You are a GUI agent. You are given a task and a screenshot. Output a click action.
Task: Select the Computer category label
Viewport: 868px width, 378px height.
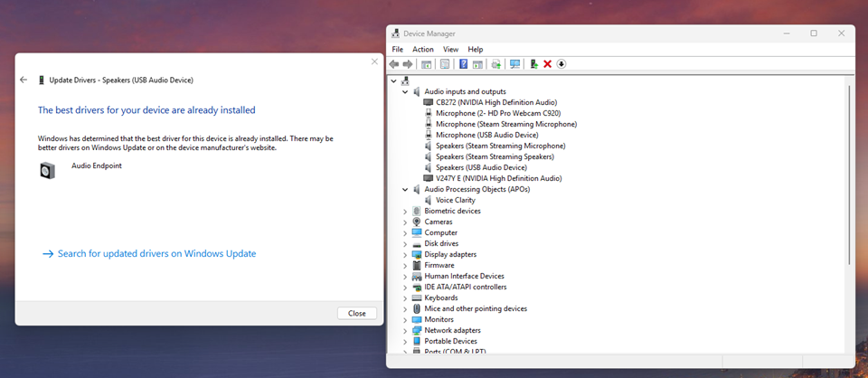point(440,233)
